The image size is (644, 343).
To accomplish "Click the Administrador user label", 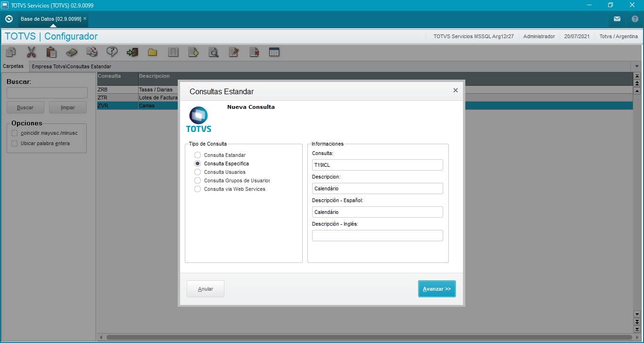I will pos(539,36).
